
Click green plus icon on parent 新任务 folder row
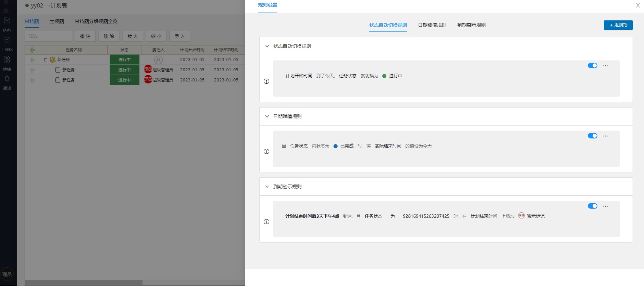click(x=32, y=60)
